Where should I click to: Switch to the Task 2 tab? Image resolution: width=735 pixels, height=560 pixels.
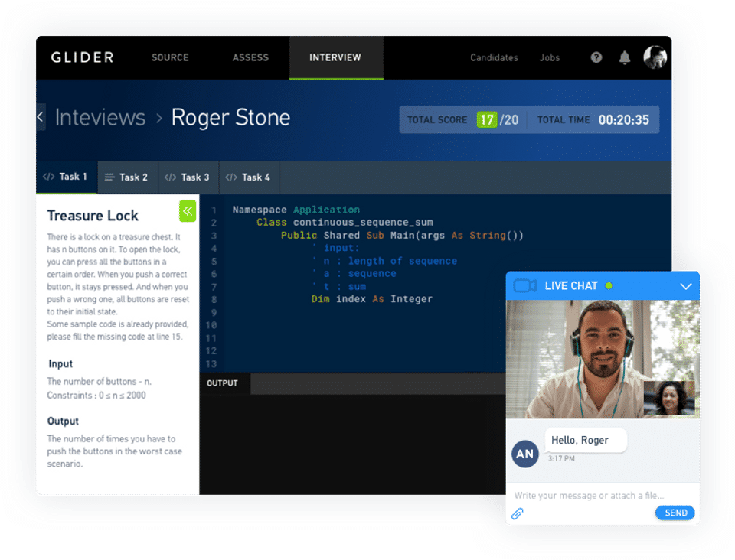click(x=128, y=177)
